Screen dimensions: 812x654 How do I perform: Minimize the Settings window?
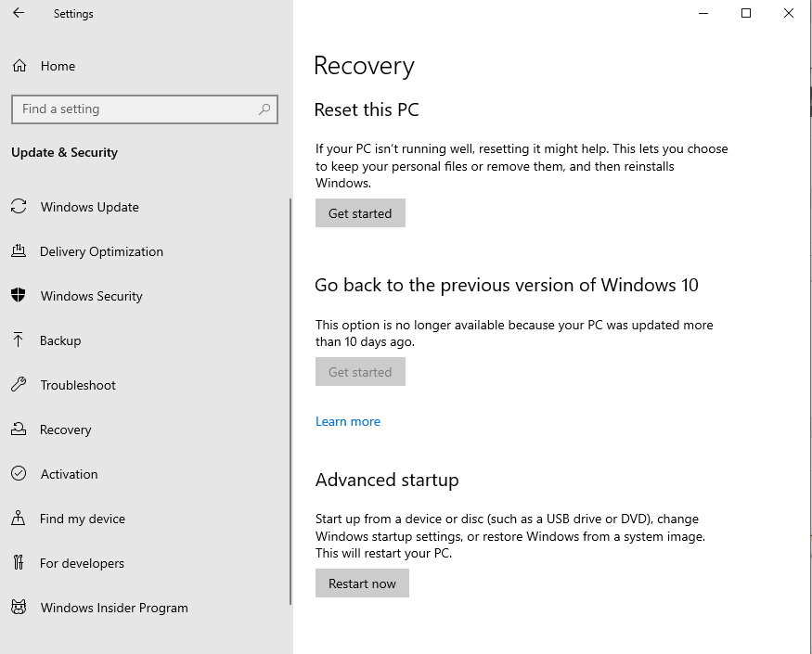(703, 13)
